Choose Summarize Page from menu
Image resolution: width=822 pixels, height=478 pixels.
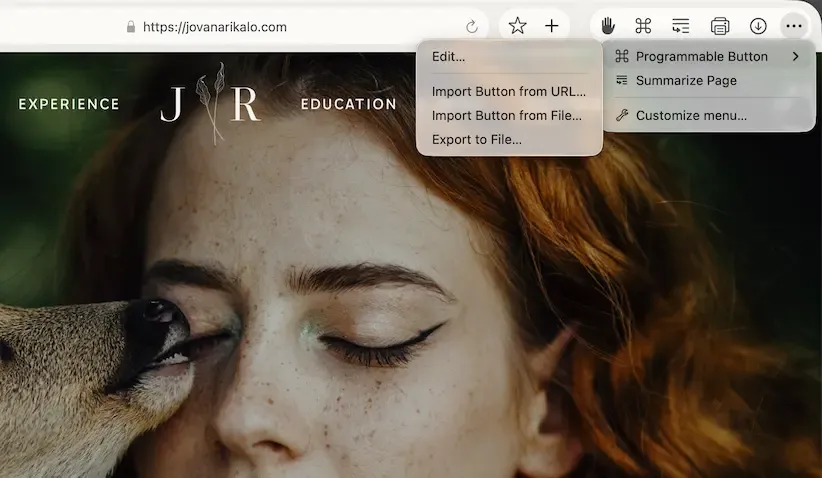pos(709,80)
